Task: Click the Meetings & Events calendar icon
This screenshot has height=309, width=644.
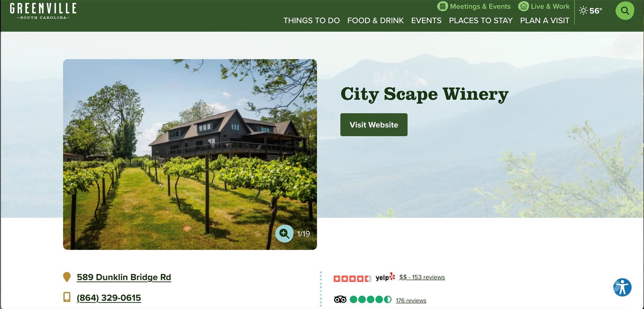Action: (442, 6)
